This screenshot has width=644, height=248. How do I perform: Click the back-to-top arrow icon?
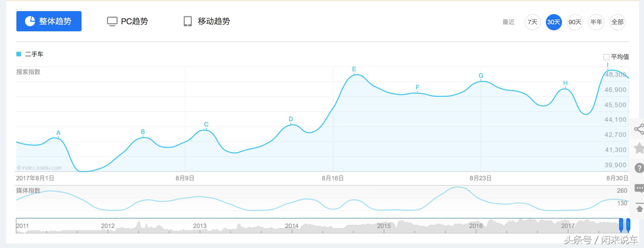639,208
